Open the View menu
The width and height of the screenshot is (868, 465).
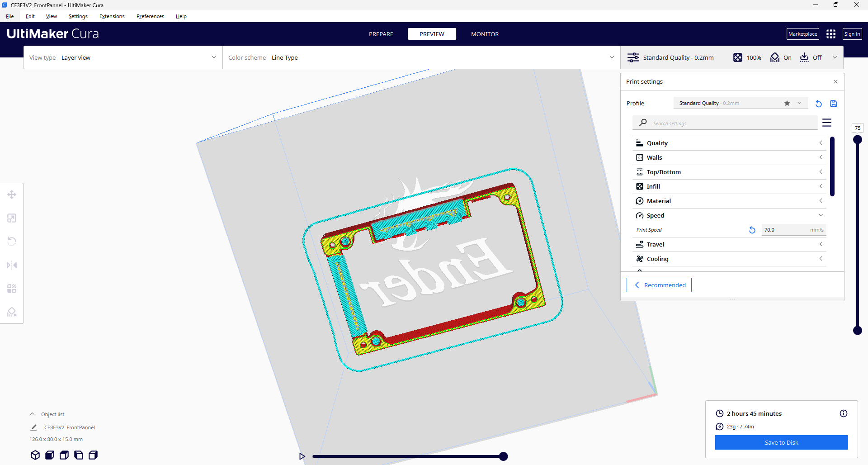(52, 16)
